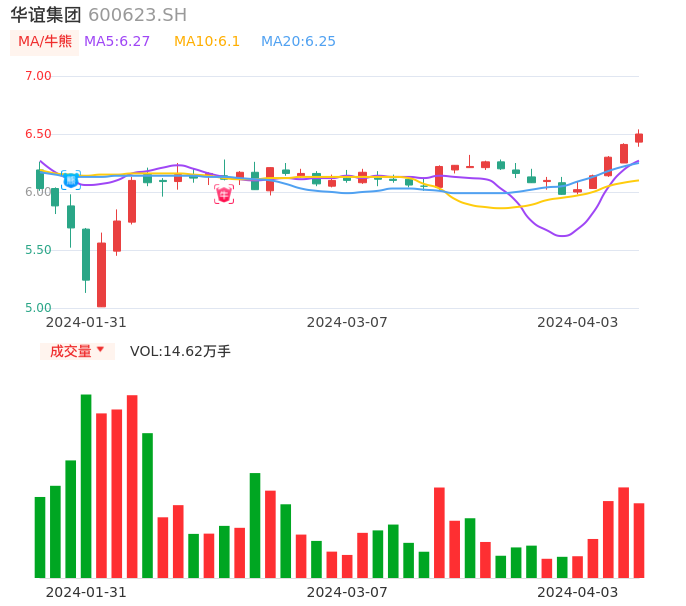Click the rightmost red volume bar
This screenshot has width=686, height=606.
639,540
